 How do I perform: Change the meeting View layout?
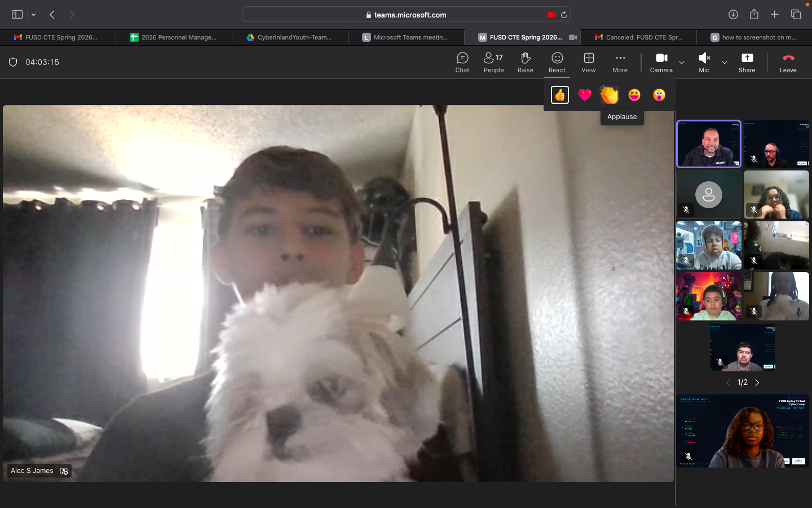click(588, 62)
